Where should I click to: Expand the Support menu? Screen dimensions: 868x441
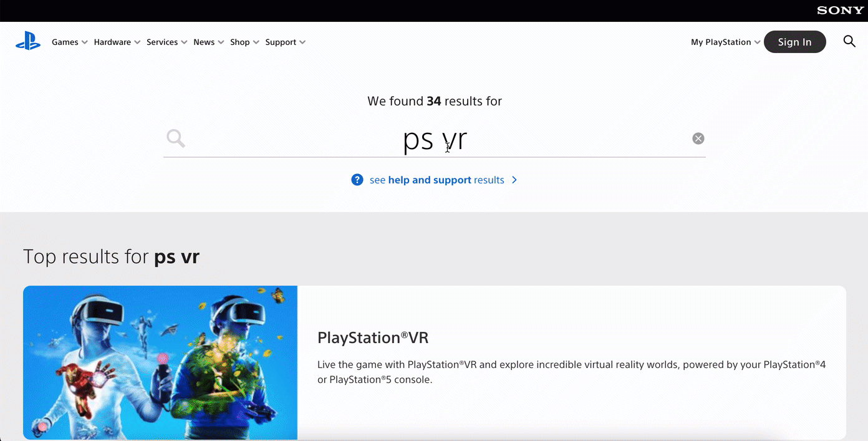click(x=286, y=42)
